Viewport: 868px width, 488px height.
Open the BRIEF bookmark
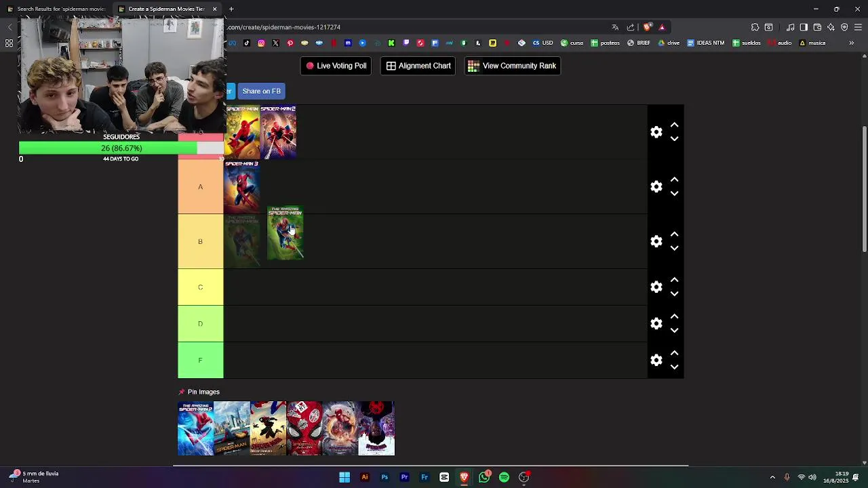click(638, 43)
